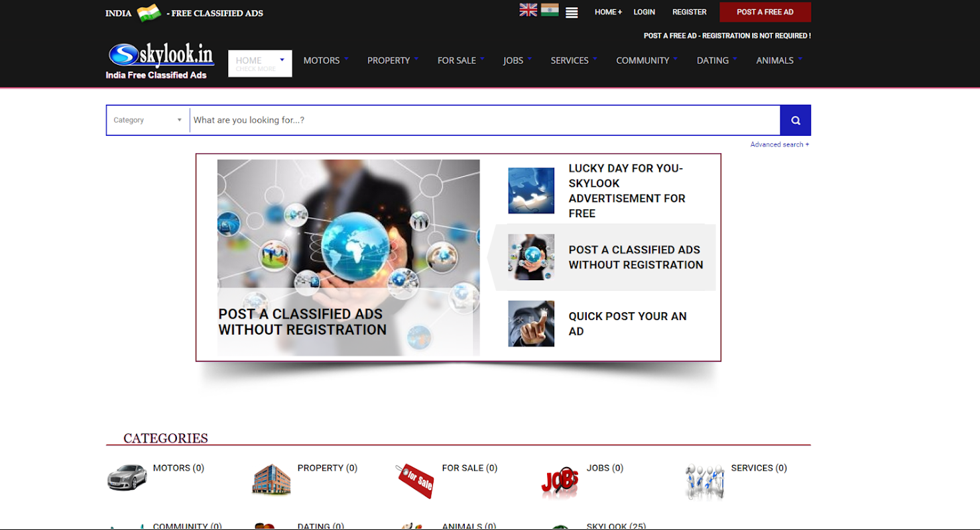Open the JOBS (0) category link
The width and height of the screenshot is (980, 530).
[605, 468]
